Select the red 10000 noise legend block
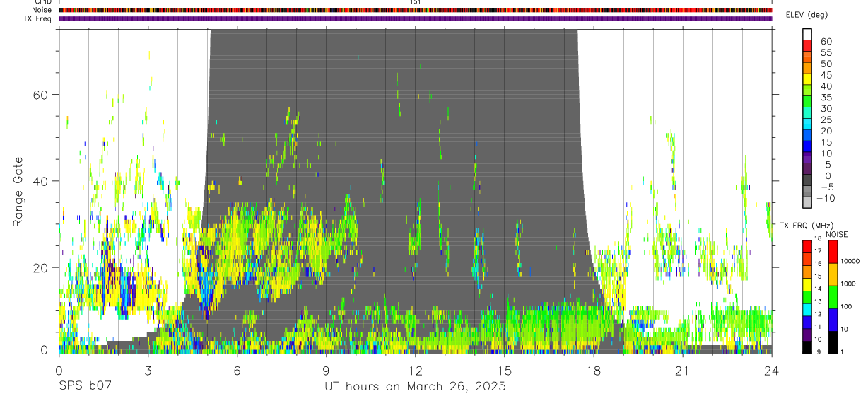 tap(833, 252)
